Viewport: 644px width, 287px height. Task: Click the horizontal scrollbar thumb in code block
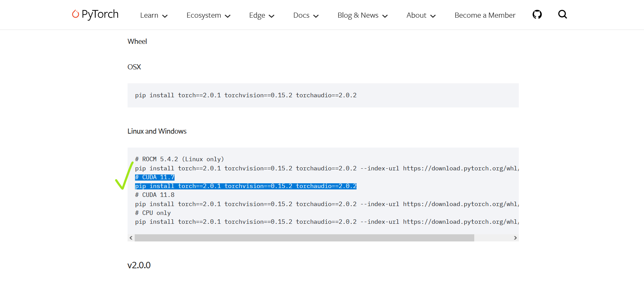(304, 238)
